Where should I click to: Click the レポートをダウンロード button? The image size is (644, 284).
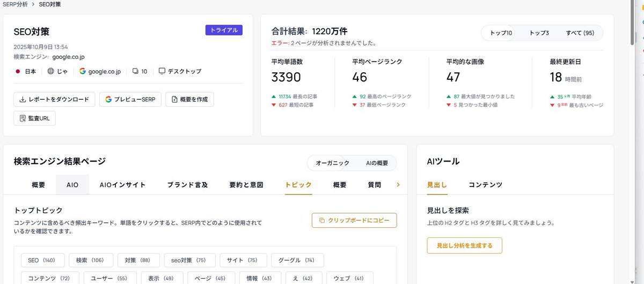[55, 99]
